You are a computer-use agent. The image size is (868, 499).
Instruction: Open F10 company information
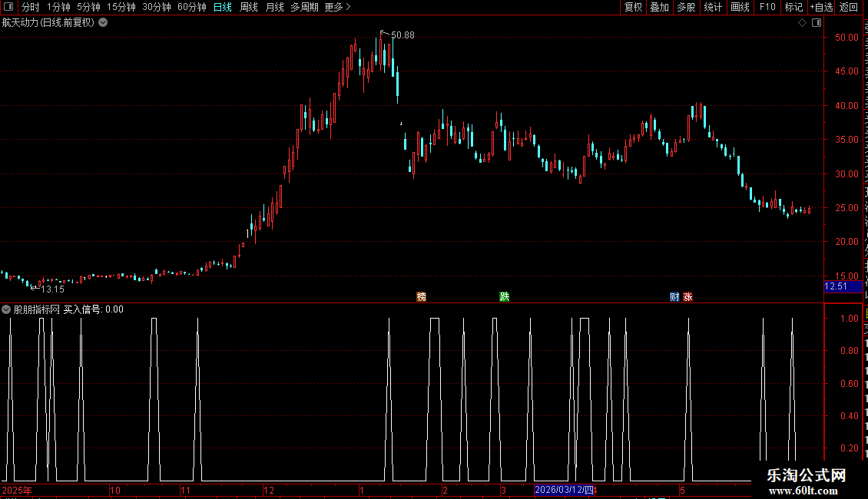click(767, 7)
